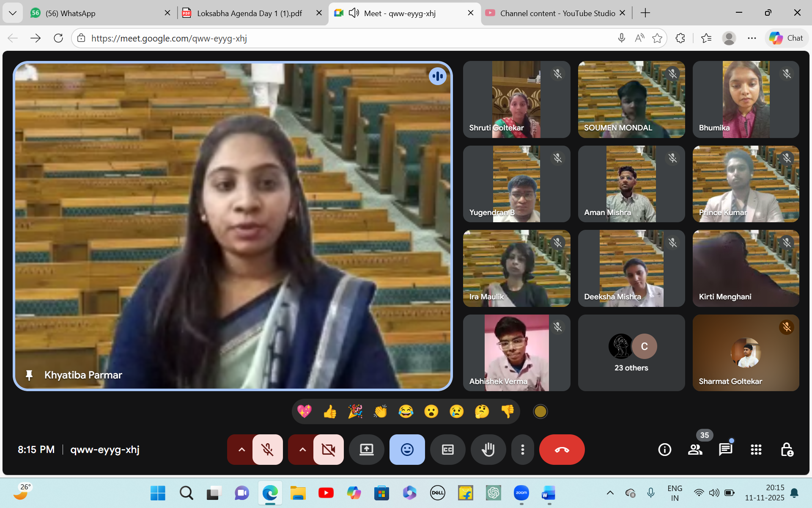Pick the reaction skin tone swatch
812x508 pixels.
540,411
